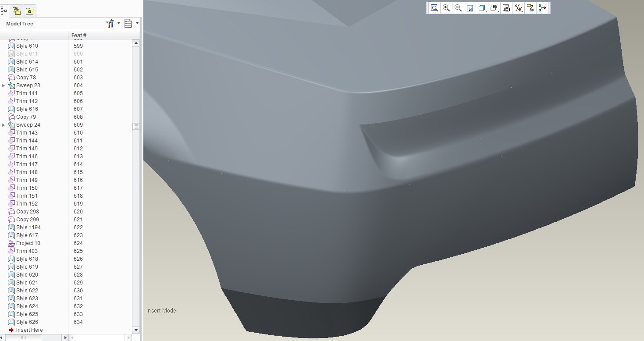This screenshot has height=341, width=644.
Task: Select Trim 146 in the tree
Action: coord(27,156)
